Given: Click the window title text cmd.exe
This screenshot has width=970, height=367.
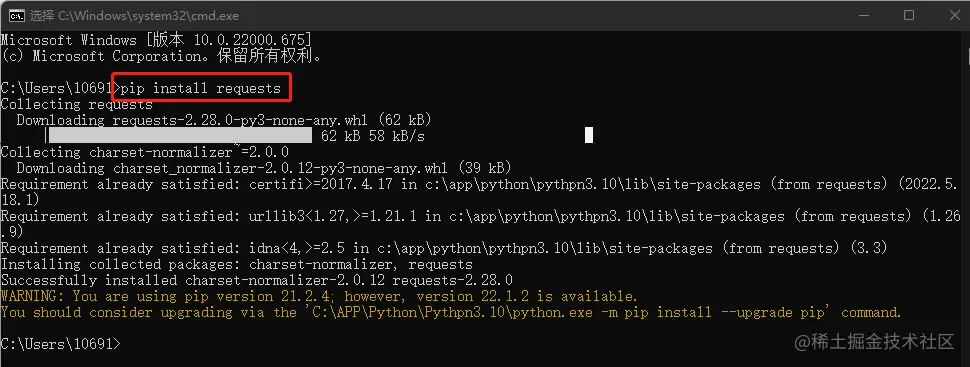Looking at the screenshot, I should 135,15.
